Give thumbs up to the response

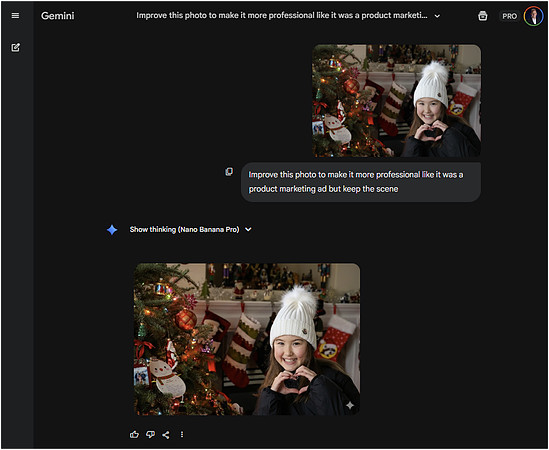coord(134,435)
